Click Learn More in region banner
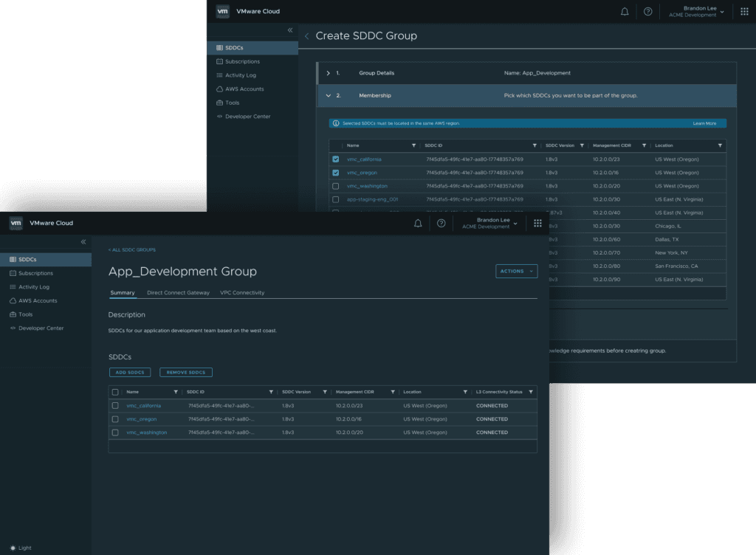This screenshot has width=756, height=555. [704, 124]
